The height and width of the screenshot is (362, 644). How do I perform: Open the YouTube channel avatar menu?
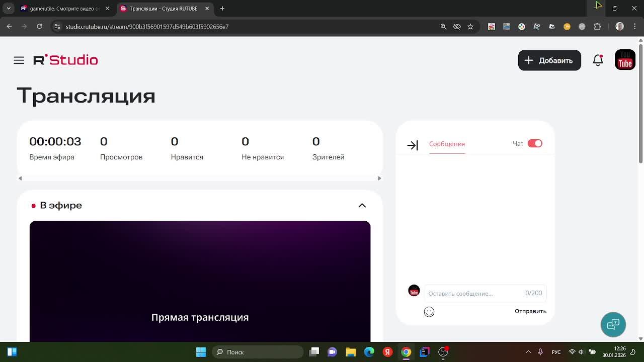pos(625,60)
